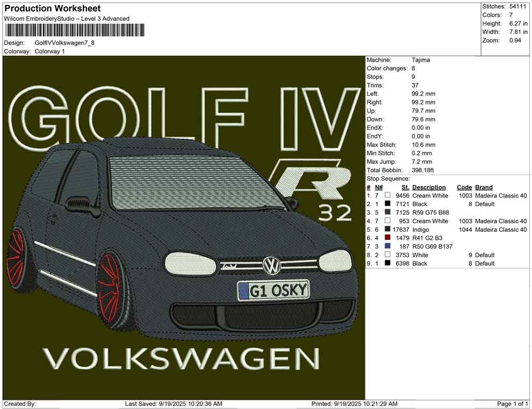Click description 'R41 G2 B3'
Viewport: 532px width, 409px height.
[x=427, y=238]
